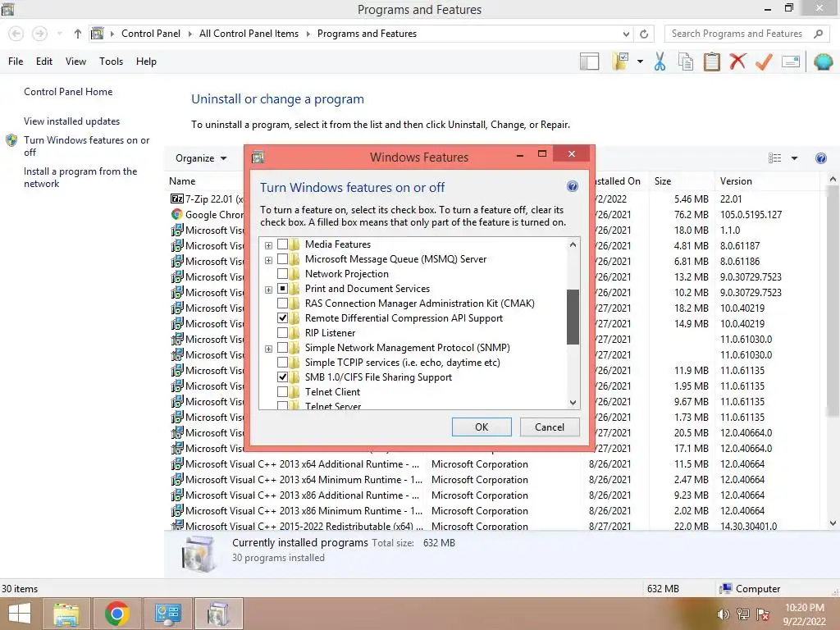Open View installed updates link
The height and width of the screenshot is (630, 840).
(72, 121)
